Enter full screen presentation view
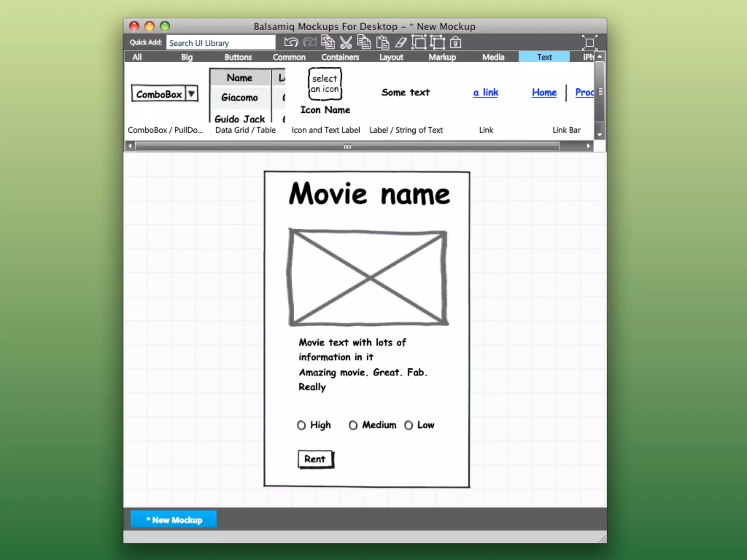The image size is (747, 560). [x=589, y=43]
